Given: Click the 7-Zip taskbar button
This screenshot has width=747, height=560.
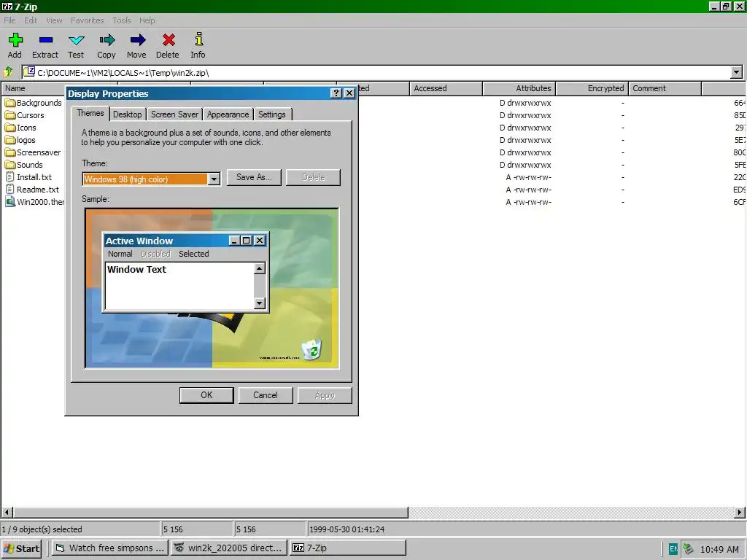Looking at the screenshot, I should click(348, 548).
